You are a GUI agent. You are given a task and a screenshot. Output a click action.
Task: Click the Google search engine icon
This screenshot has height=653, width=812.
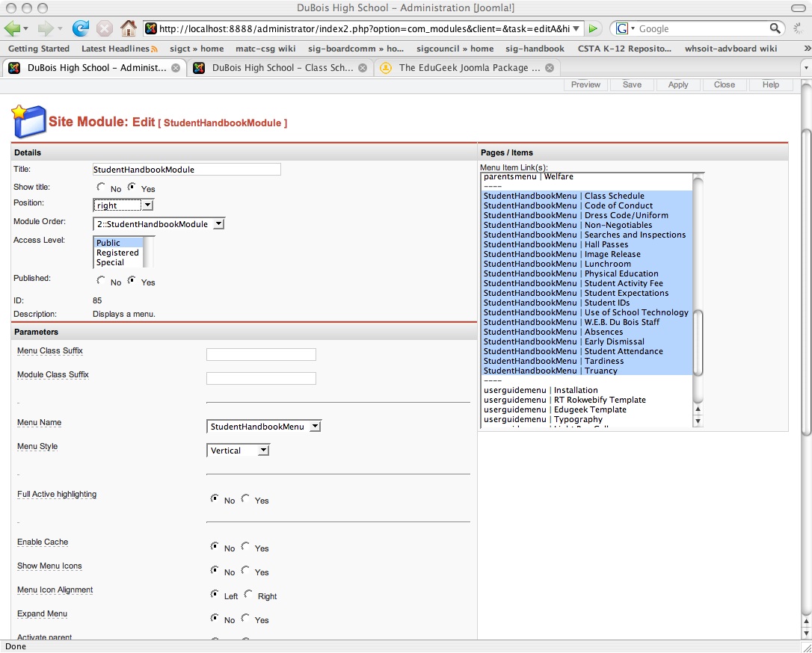(x=621, y=28)
